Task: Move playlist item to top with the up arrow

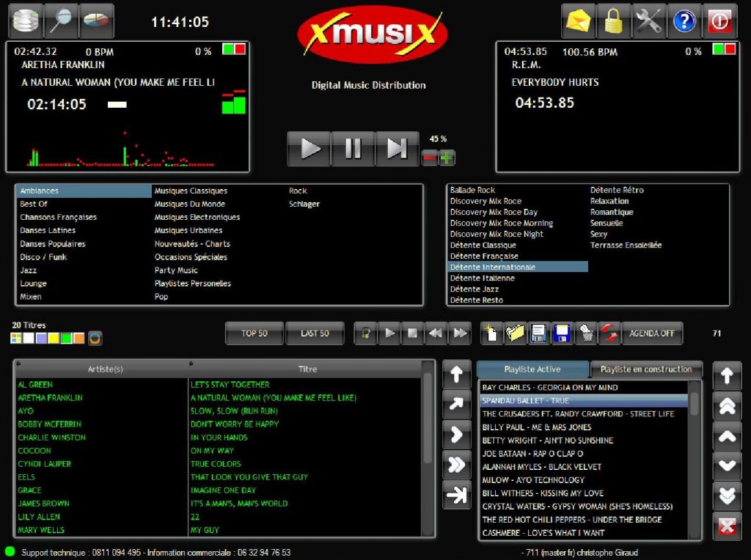Action: tap(727, 376)
